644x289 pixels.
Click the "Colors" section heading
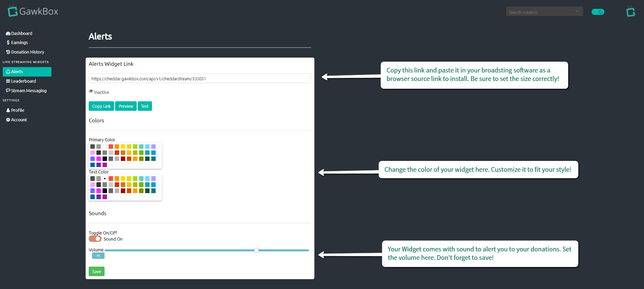point(96,121)
